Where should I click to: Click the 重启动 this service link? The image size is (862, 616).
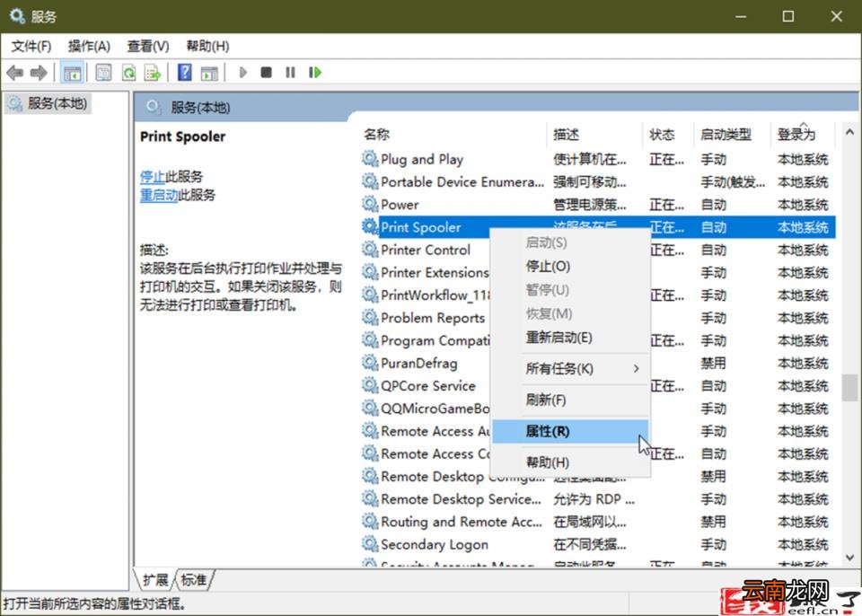click(x=159, y=195)
